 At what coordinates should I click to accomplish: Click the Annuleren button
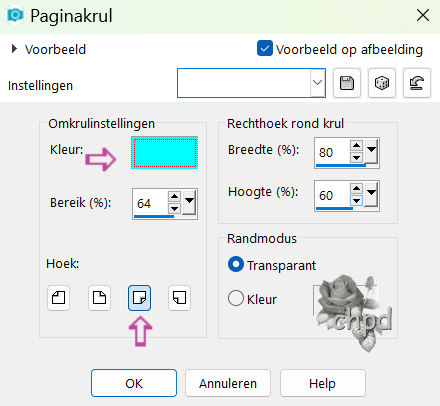click(228, 383)
